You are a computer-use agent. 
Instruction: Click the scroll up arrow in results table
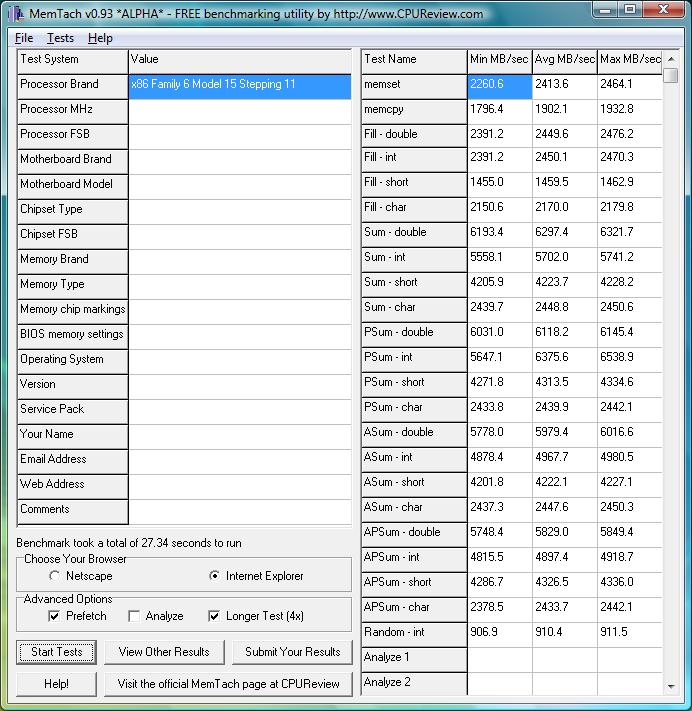[x=671, y=60]
